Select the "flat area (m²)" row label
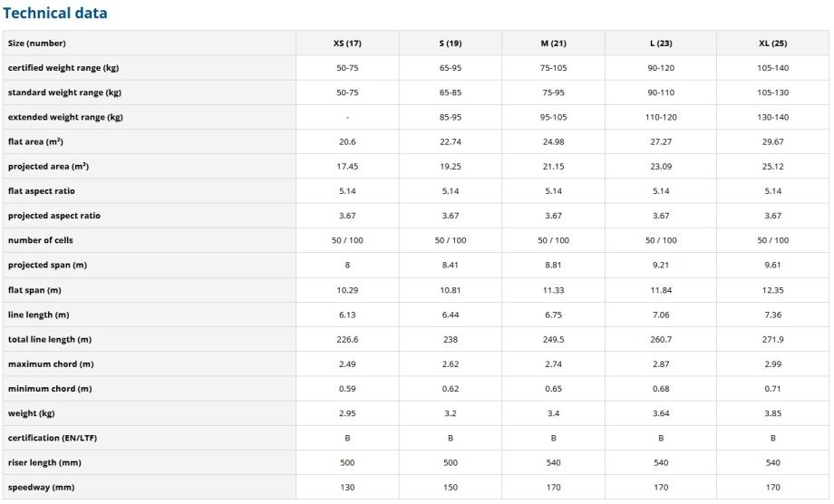The width and height of the screenshot is (834, 504). (x=35, y=142)
